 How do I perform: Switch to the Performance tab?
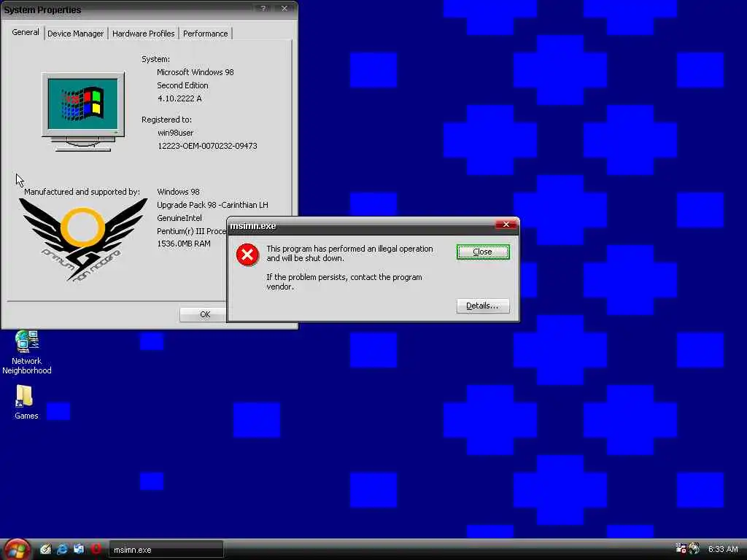(x=205, y=34)
